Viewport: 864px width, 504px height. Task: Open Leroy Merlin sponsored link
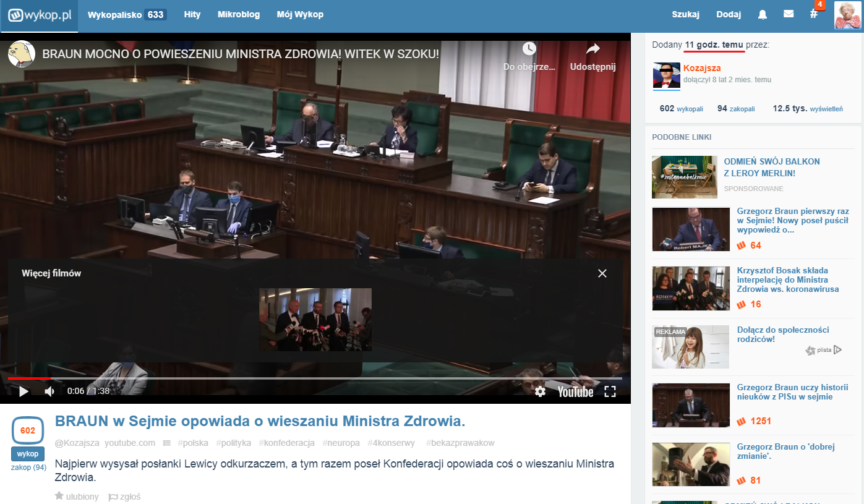pos(772,168)
